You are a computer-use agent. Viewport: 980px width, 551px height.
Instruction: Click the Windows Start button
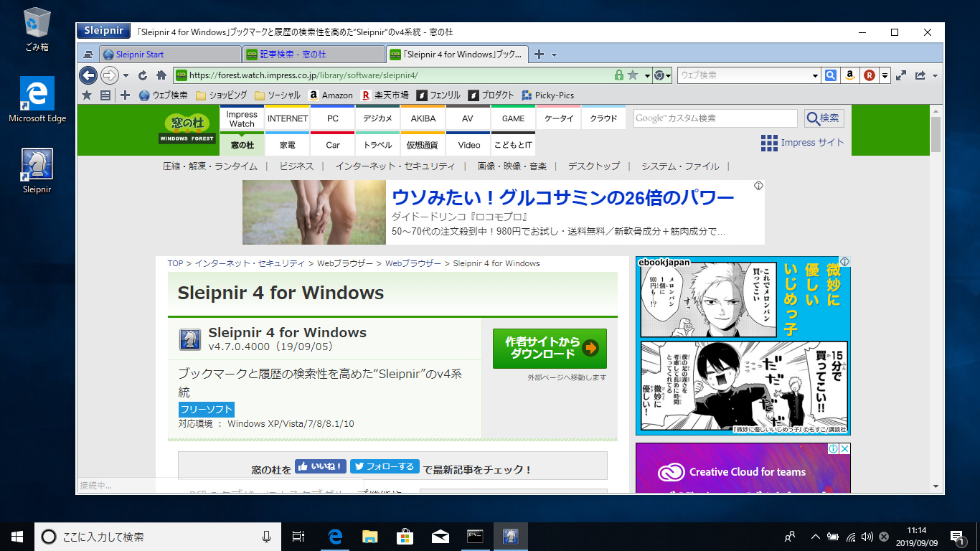17,536
